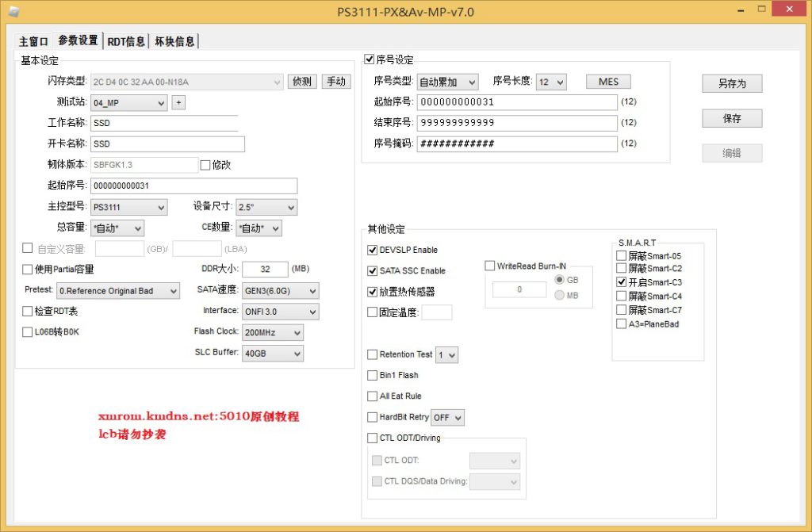Click the app icon in title bar
This screenshot has width=812, height=532.
13,11
